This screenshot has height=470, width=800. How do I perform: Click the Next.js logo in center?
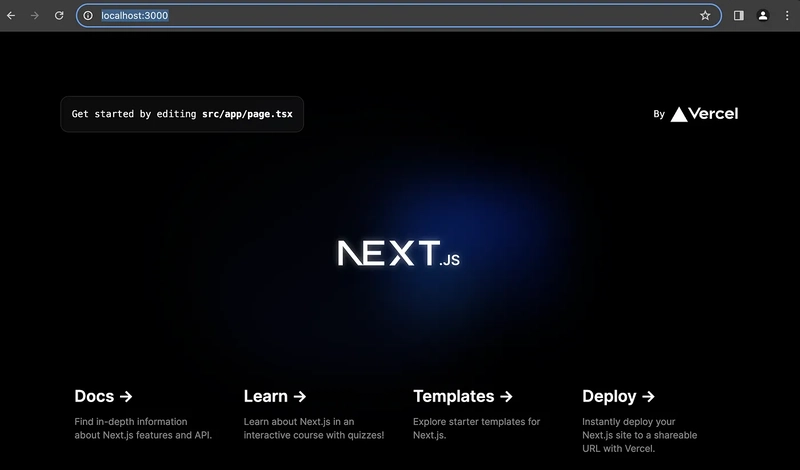(x=398, y=253)
